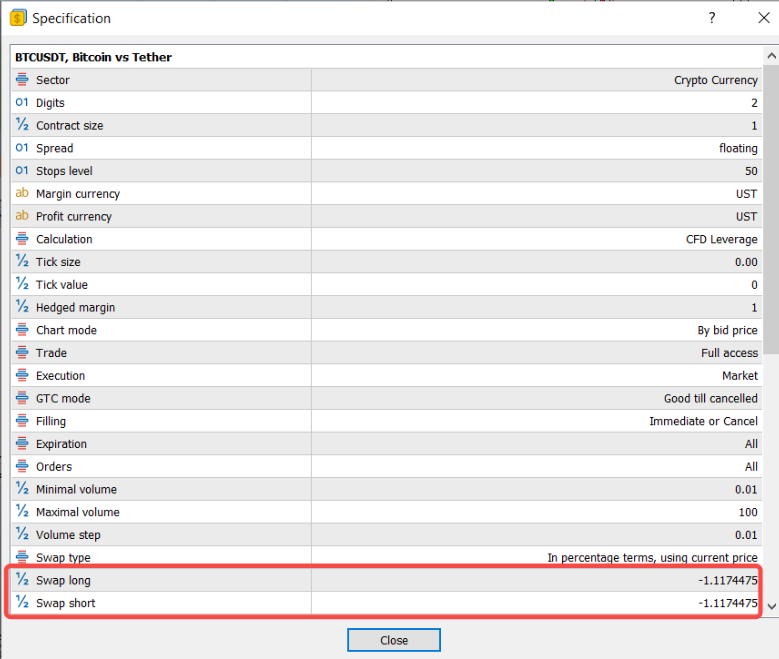Click the 01 icon beside Stops level
The image size is (779, 659).
pos(22,170)
